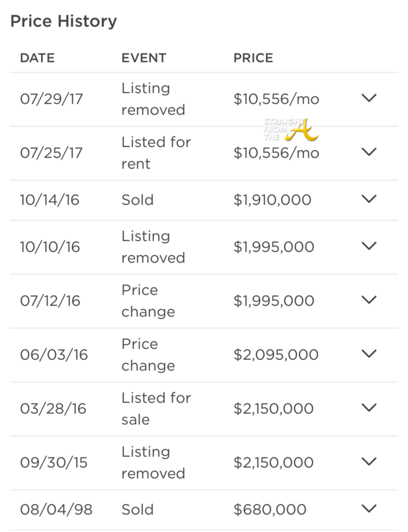The width and height of the screenshot is (408, 532).
Task: Expand the 07/25/17 Listed for rent chevron
Action: [369, 151]
